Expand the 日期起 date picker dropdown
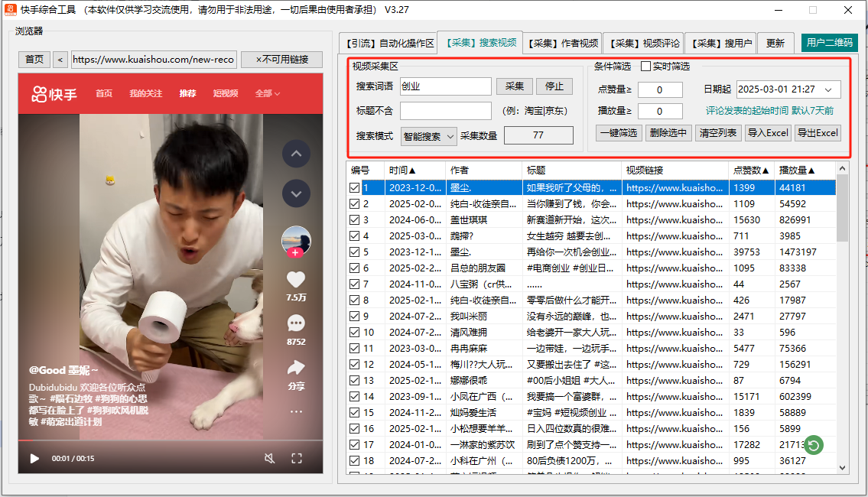 (x=829, y=90)
